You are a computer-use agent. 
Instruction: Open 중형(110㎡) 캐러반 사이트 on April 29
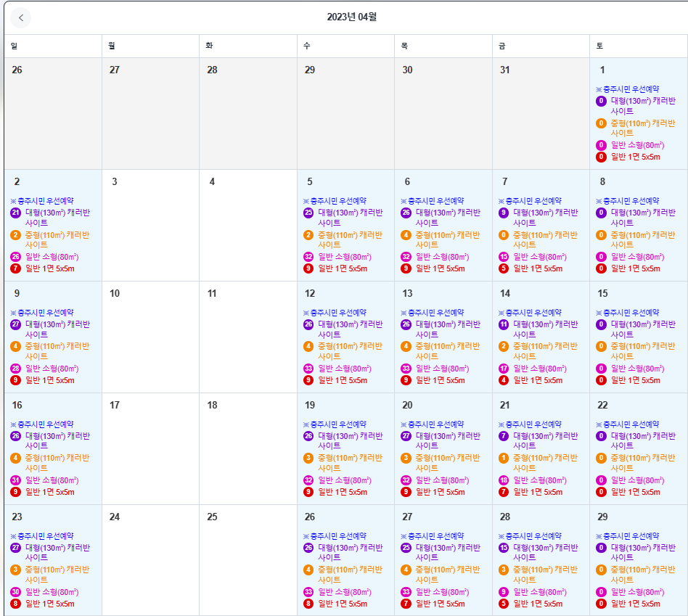click(x=643, y=575)
